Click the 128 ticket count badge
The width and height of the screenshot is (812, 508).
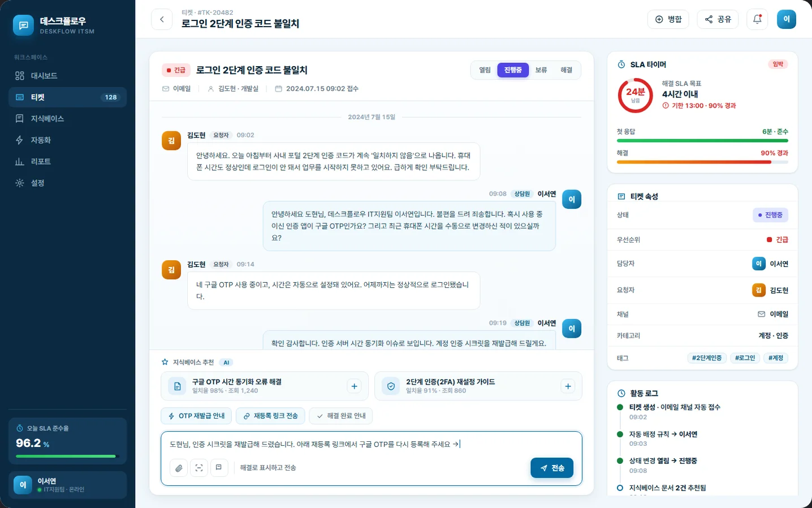click(x=111, y=97)
